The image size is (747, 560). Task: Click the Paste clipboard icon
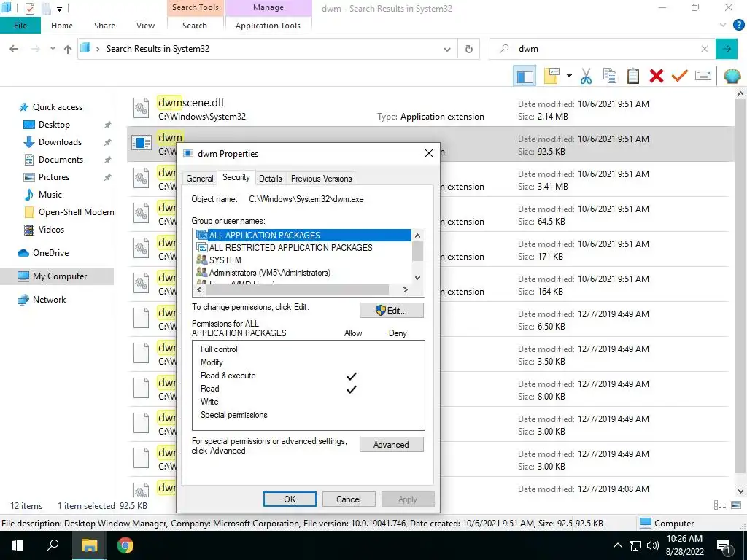(x=633, y=76)
